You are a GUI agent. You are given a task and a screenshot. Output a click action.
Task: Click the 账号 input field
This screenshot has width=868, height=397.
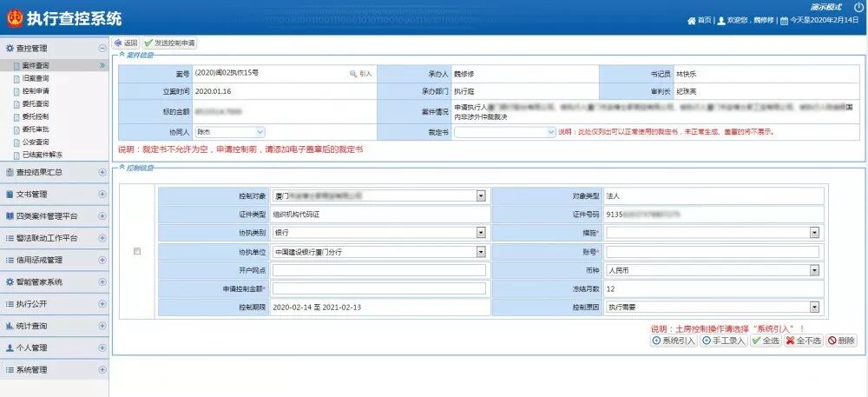point(713,252)
